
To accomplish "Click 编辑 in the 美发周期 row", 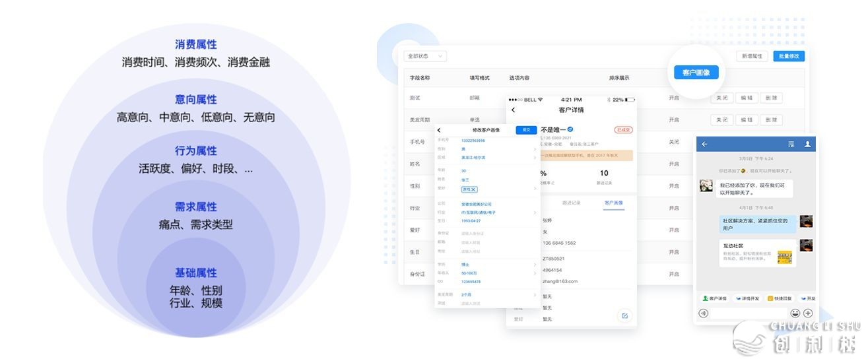I will click(747, 120).
